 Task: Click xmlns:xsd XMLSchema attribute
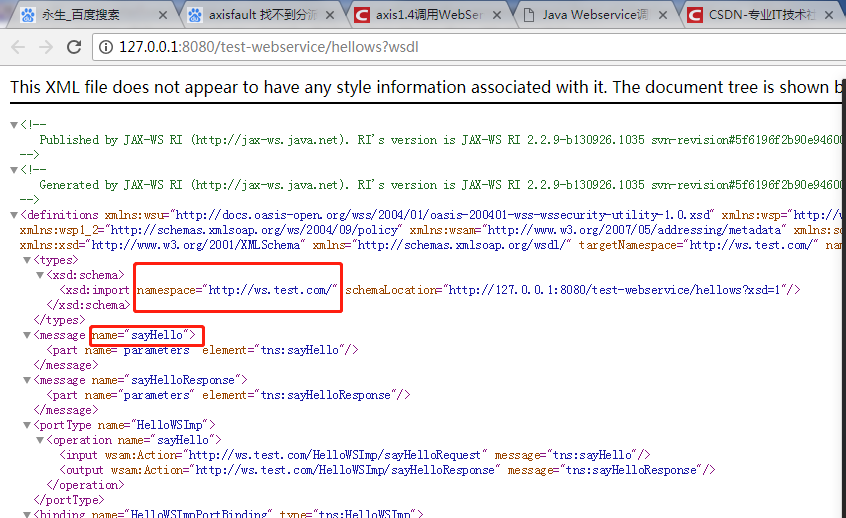[x=163, y=245]
